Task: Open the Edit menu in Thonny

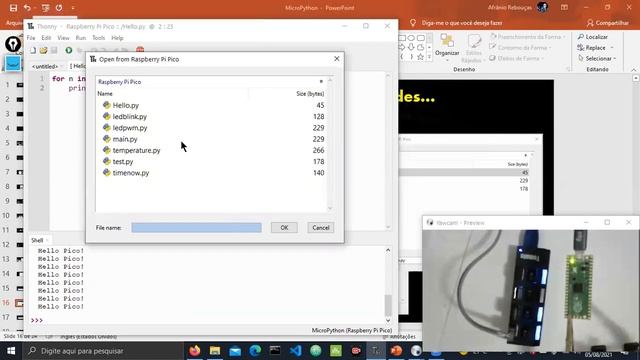Action: point(46,38)
